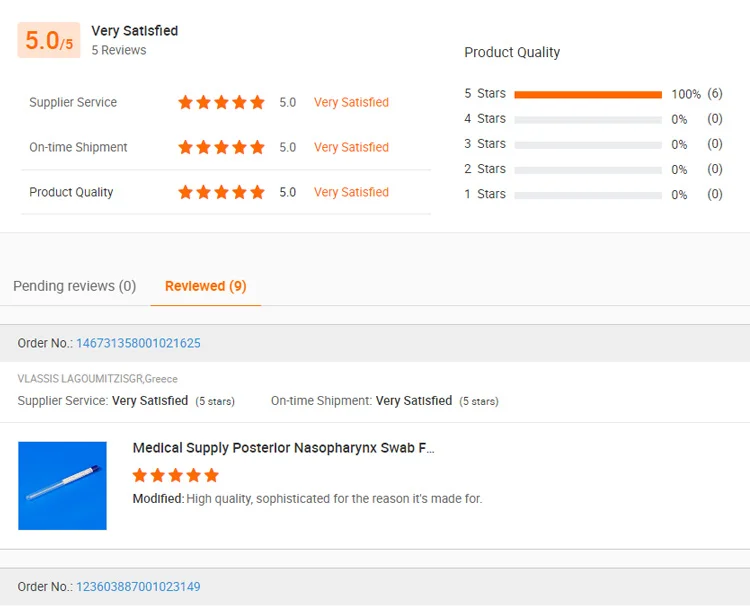750x610 pixels.
Task: Select the Reviewed (9) tab
Action: point(205,286)
